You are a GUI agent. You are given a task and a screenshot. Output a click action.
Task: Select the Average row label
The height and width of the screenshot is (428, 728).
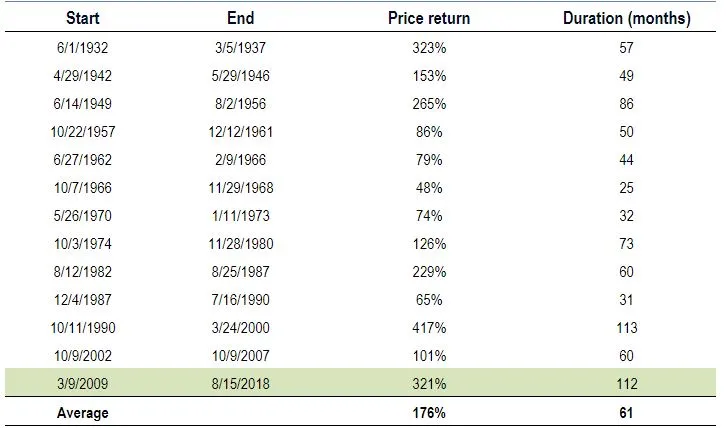(83, 413)
